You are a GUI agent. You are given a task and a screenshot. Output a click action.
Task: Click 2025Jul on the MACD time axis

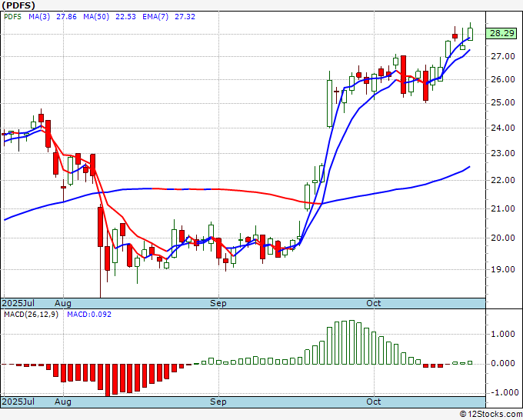tap(18, 402)
